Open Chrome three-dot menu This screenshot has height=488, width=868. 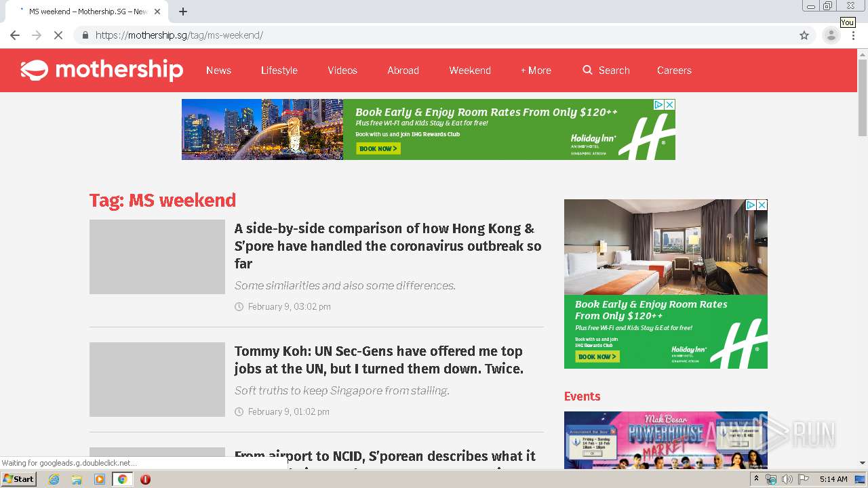click(x=854, y=35)
